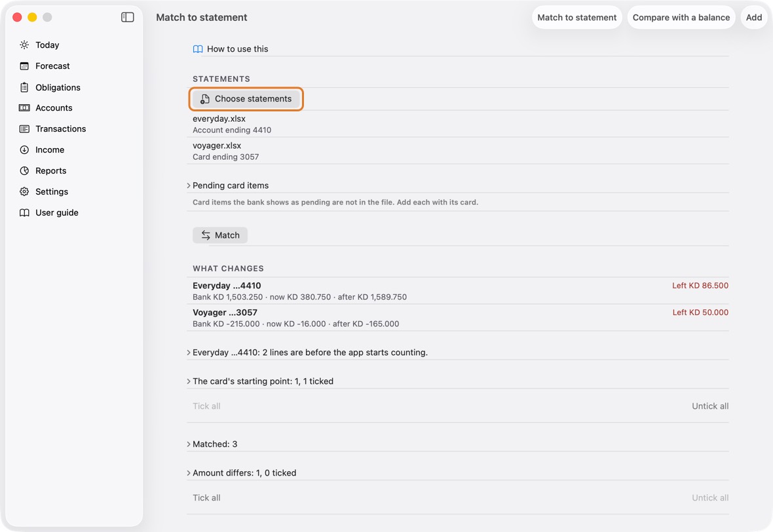Open Transactions in sidebar
The image size is (773, 532).
tap(61, 128)
